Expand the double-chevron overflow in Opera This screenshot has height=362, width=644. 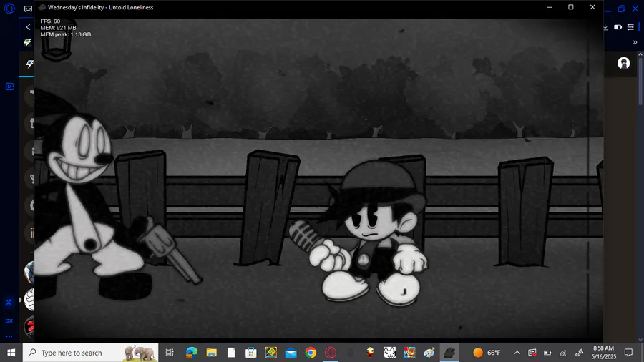[x=635, y=42]
